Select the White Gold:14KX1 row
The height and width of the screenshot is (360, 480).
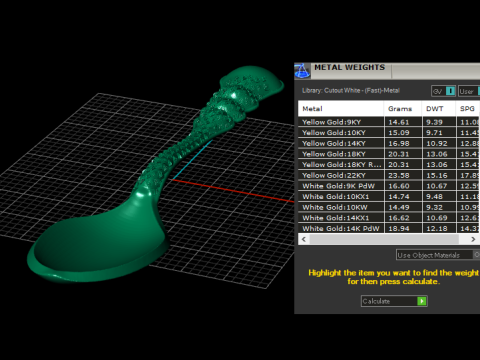[389, 218]
